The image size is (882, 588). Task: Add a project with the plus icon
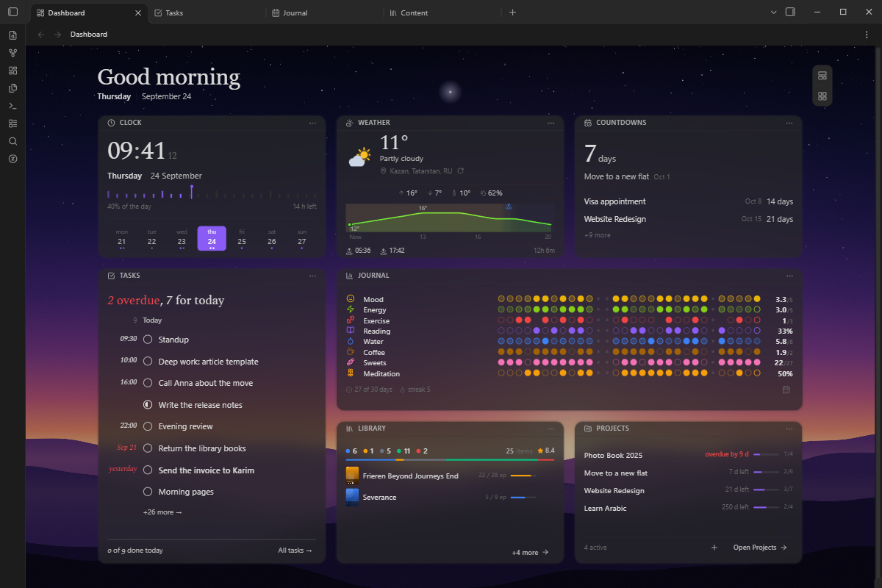[714, 548]
